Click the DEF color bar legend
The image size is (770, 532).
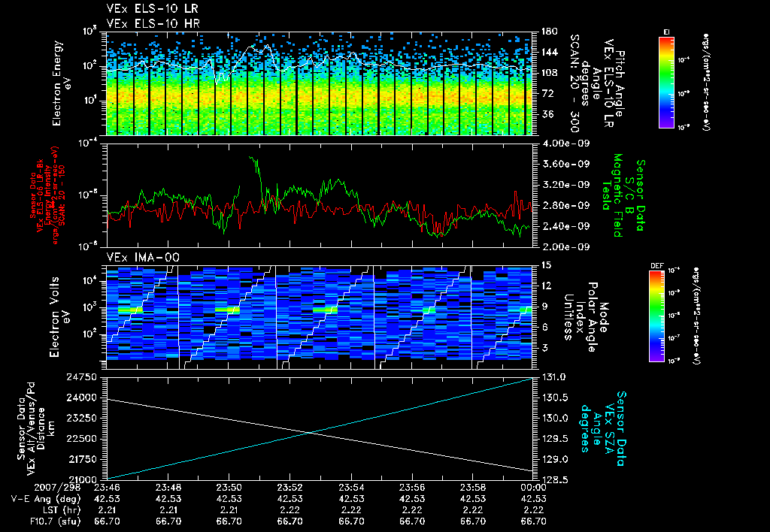[656, 316]
